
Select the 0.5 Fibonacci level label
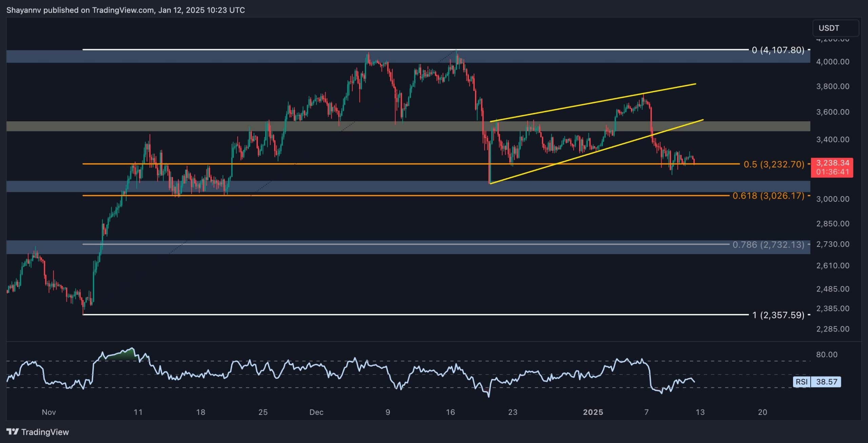(x=773, y=164)
